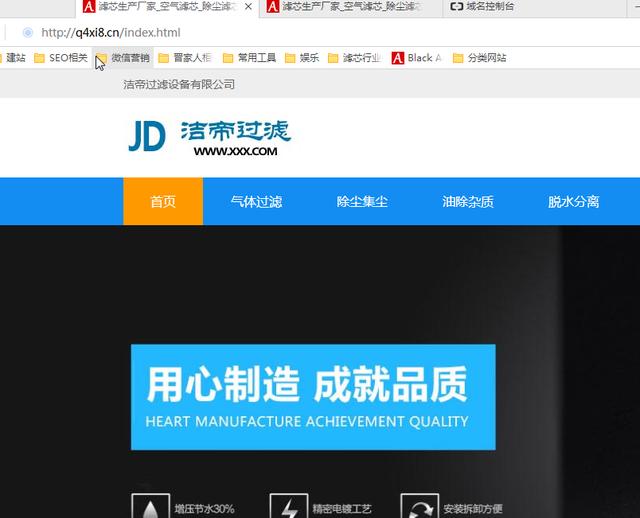Screen dimensions: 640x518
Task: Close the first 滤芯生产厂家 browser tab
Action: 248,7
